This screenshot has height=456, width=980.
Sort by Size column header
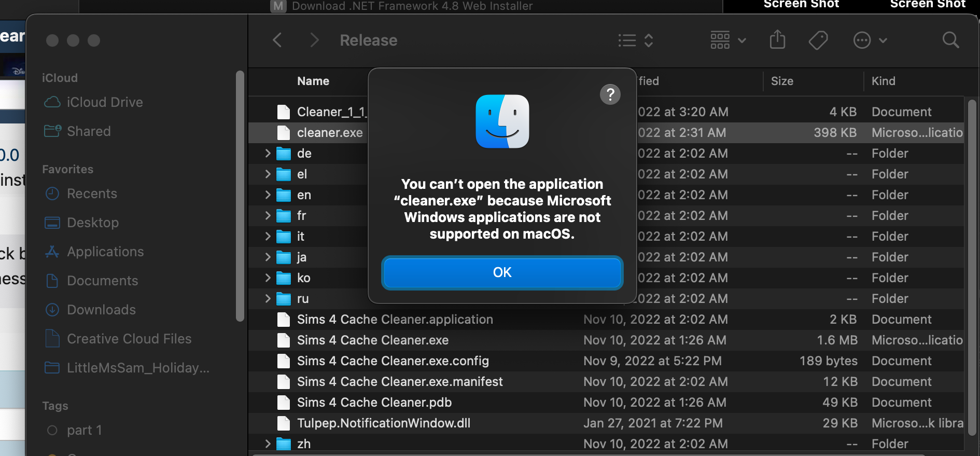[x=782, y=81]
